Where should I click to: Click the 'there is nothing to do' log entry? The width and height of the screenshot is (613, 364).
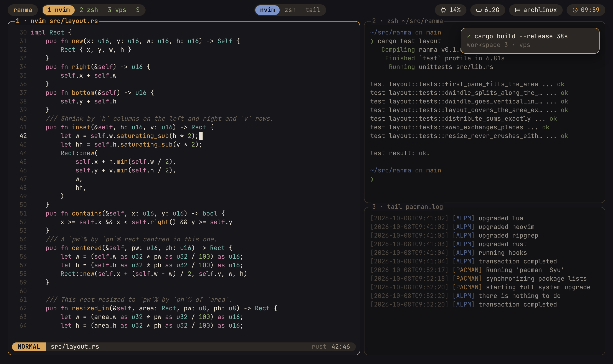(465, 296)
